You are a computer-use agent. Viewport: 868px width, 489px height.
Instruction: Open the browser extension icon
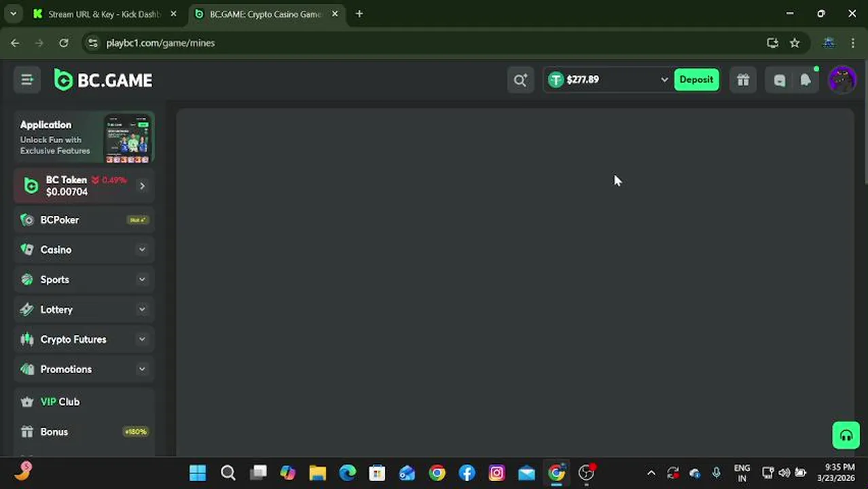pos(829,43)
